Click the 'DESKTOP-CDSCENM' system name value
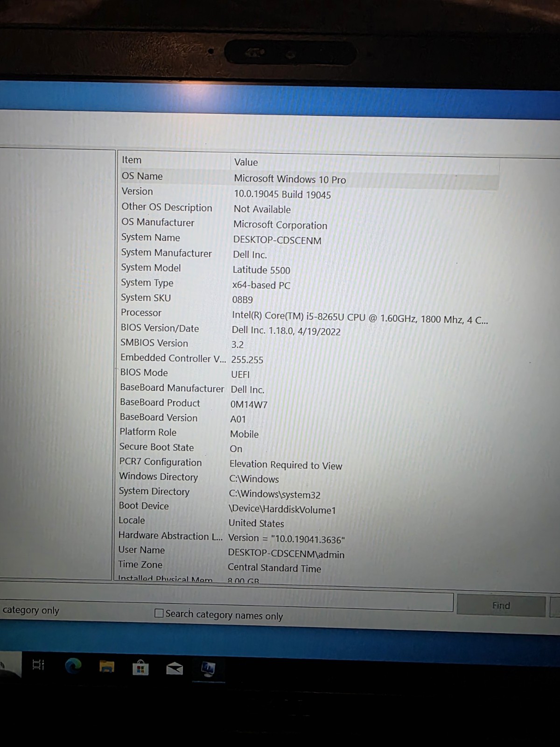The width and height of the screenshot is (560, 747). [x=277, y=240]
